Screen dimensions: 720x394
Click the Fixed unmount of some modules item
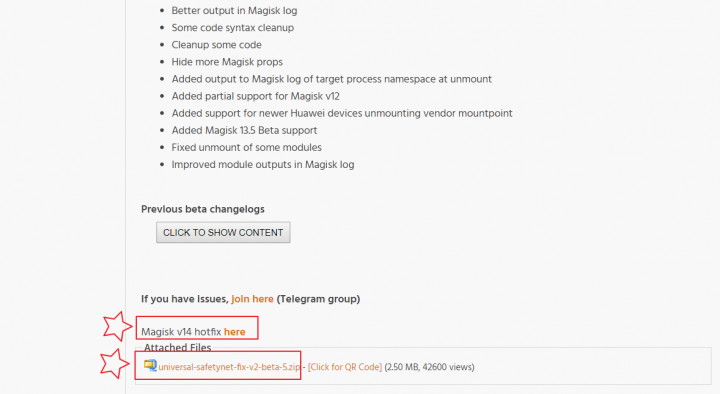(247, 147)
